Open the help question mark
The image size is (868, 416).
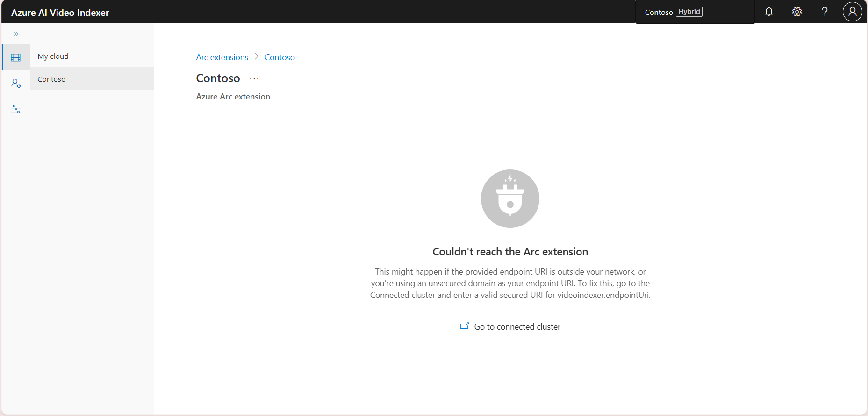pyautogui.click(x=825, y=12)
